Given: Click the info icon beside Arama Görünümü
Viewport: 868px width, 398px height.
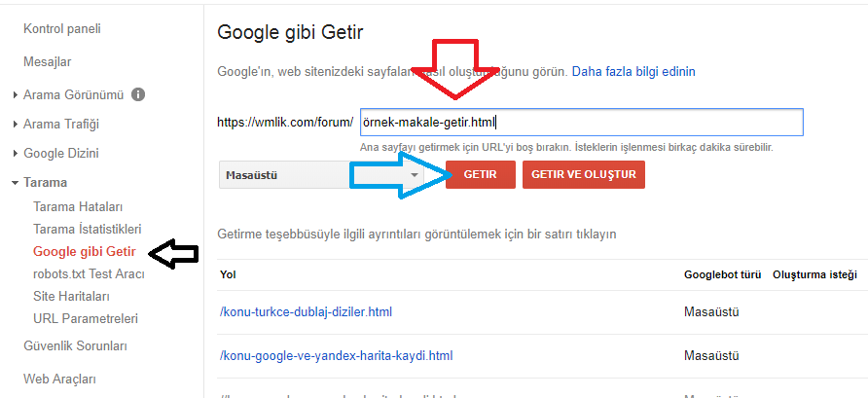Looking at the screenshot, I should point(138,95).
